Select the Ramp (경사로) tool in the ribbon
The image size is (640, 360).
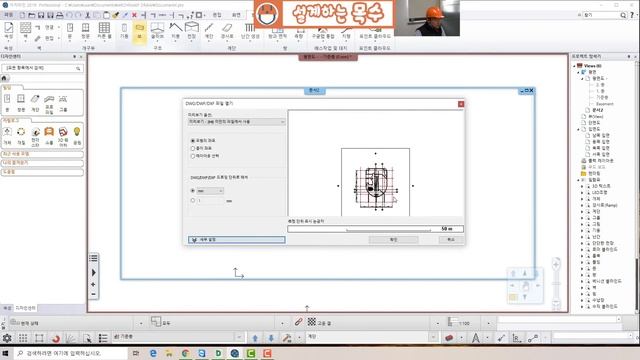[x=227, y=31]
